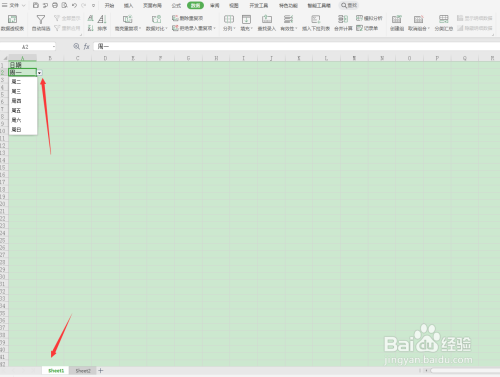Viewport: 500px width, 377px height.
Task: Click the 取消组合 ungroup icon
Action: [418, 19]
